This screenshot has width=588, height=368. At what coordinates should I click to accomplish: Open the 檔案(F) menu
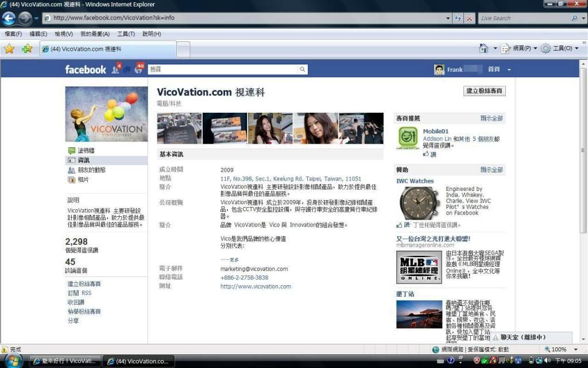click(13, 34)
